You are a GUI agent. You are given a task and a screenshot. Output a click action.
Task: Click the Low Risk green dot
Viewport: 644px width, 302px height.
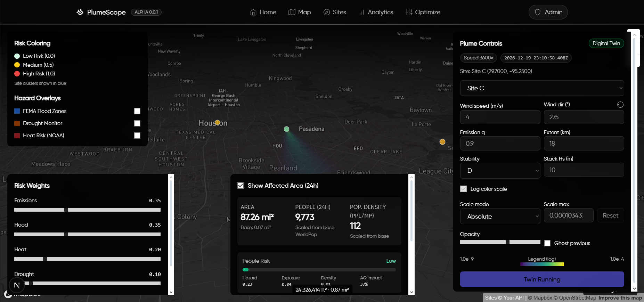click(x=17, y=56)
